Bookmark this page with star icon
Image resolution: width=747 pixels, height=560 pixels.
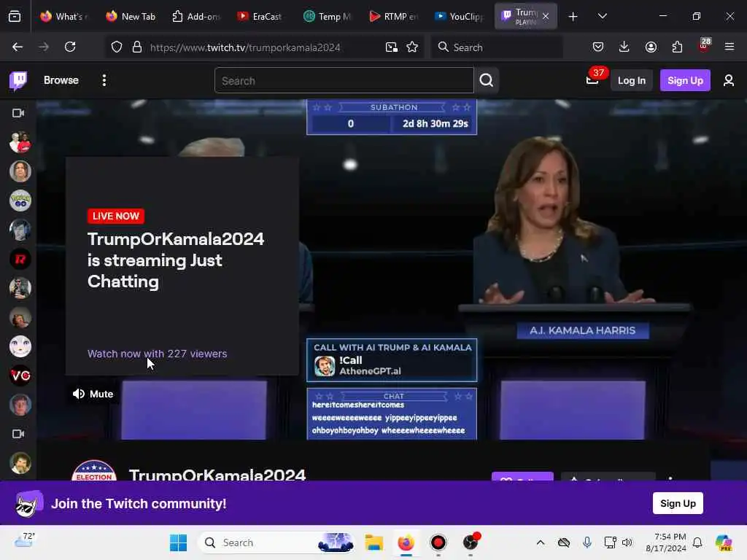click(412, 47)
